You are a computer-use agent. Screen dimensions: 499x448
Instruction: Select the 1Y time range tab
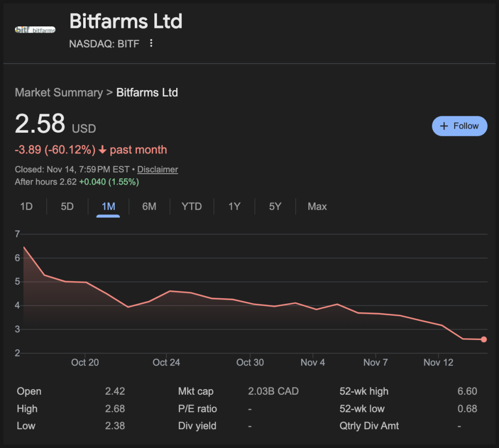point(235,207)
